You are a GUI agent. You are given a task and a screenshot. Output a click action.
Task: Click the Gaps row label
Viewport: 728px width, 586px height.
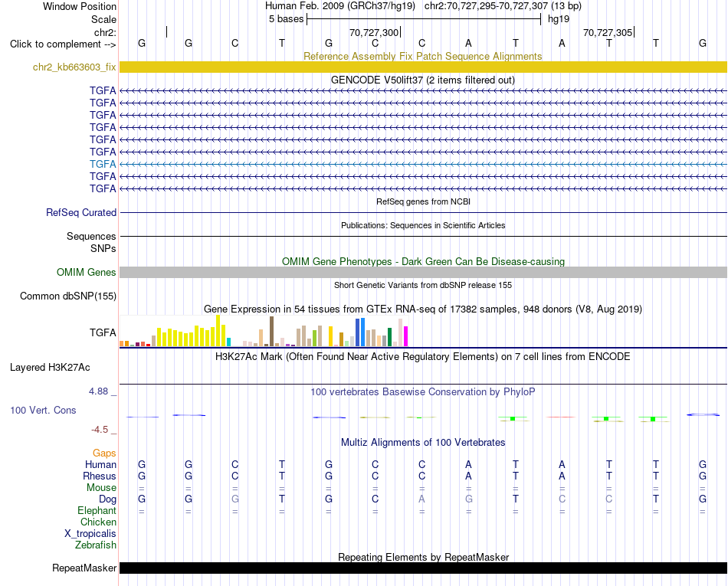[104, 453]
